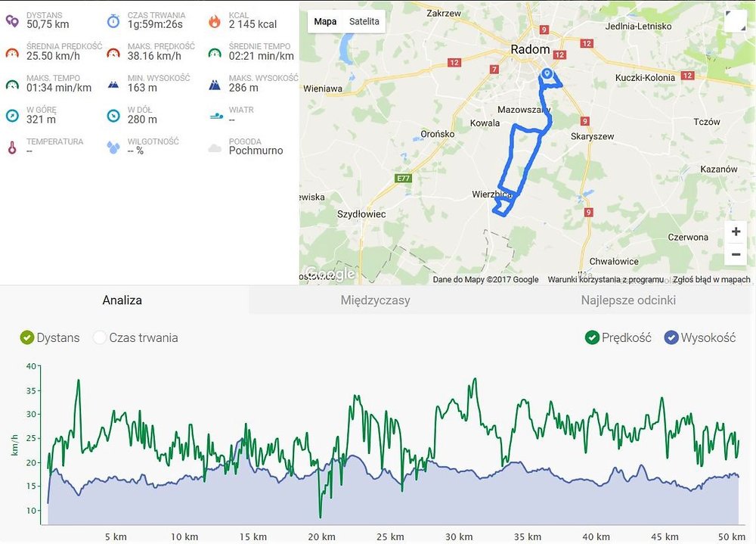
Task: Open the Zgłoś błąd w mapach link
Action: [x=711, y=279]
